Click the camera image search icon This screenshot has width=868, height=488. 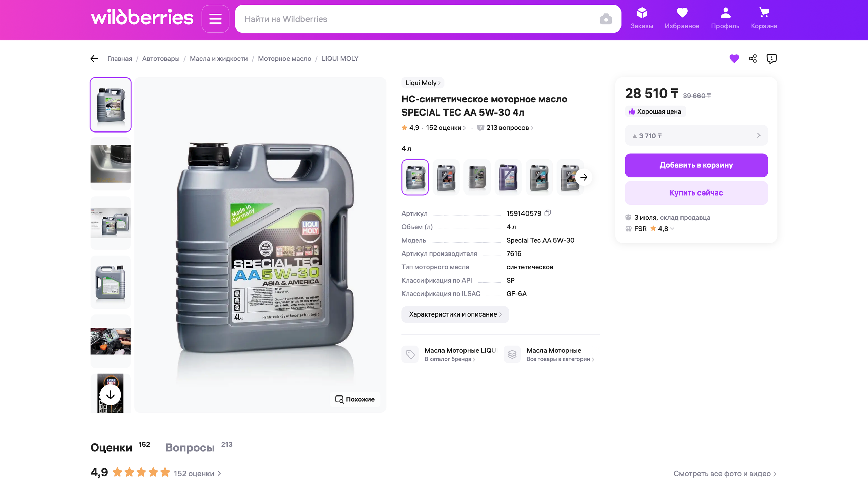pos(606,19)
